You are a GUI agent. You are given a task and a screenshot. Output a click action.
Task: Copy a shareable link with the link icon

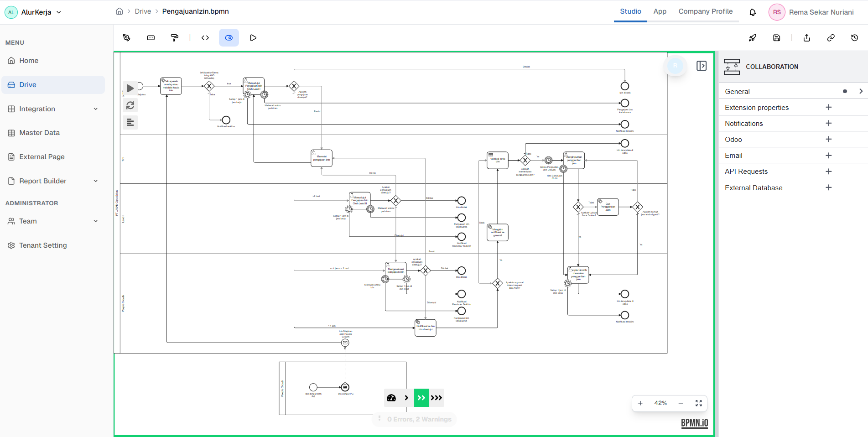(x=831, y=37)
